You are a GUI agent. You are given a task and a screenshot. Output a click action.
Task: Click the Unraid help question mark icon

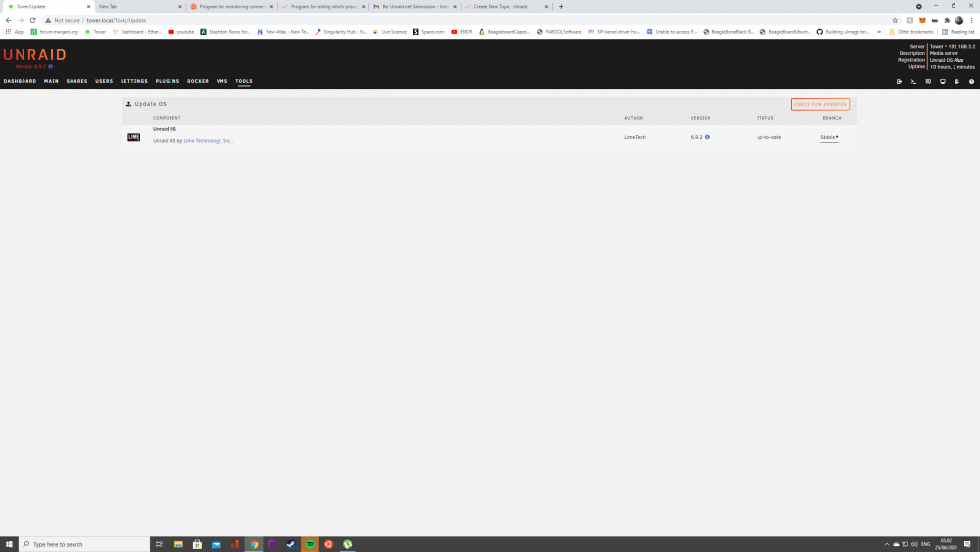point(971,82)
